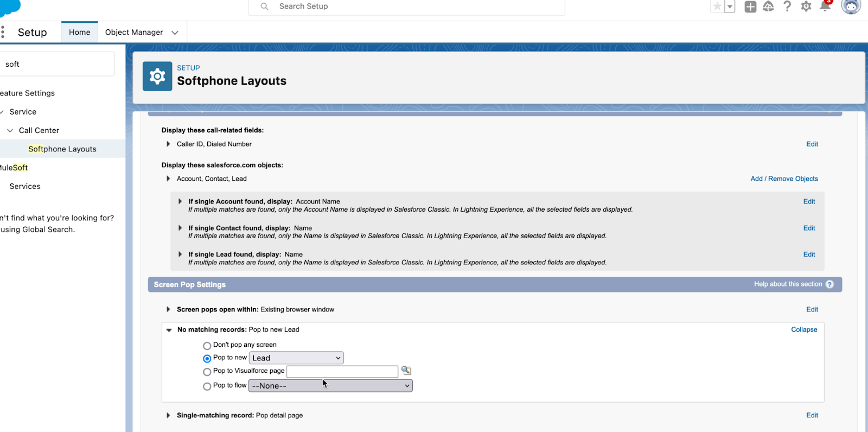Select the Pop to Visualforce page radio
This screenshot has height=432, width=868.
207,372
